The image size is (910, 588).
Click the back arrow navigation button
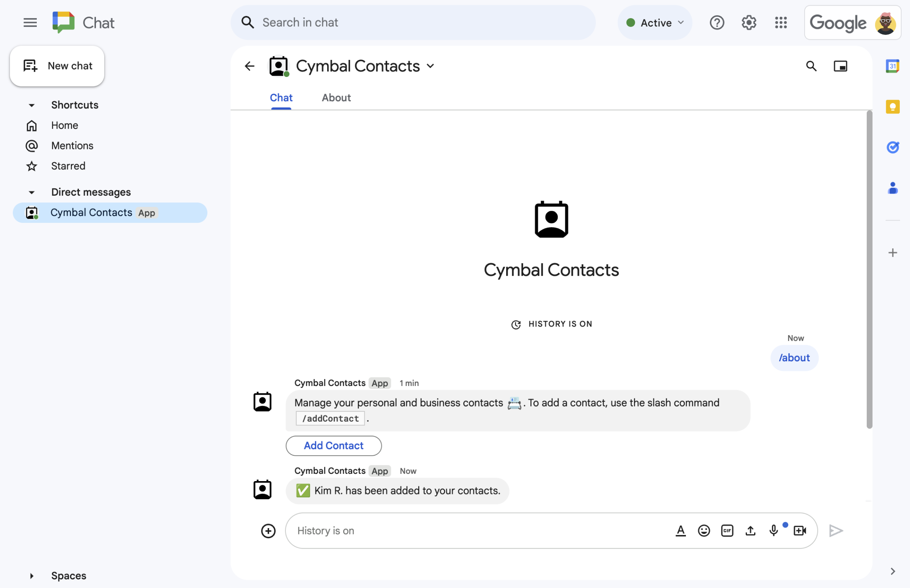click(x=249, y=66)
